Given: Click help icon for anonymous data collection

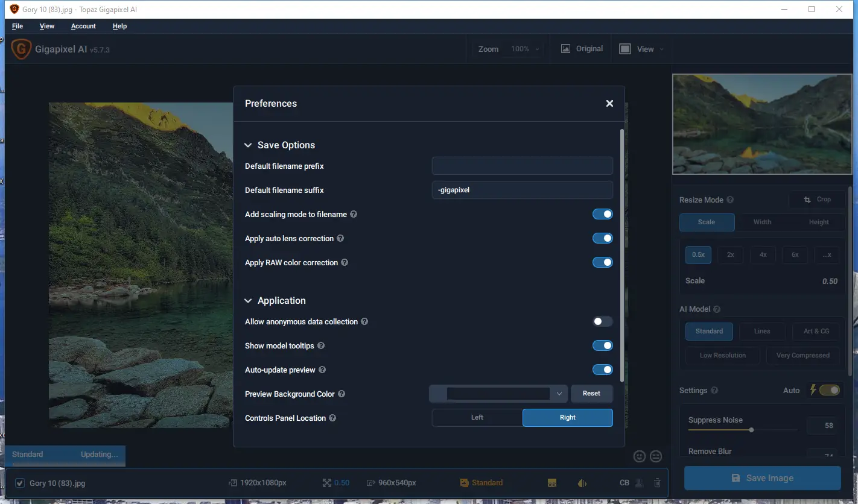Looking at the screenshot, I should coord(364,321).
